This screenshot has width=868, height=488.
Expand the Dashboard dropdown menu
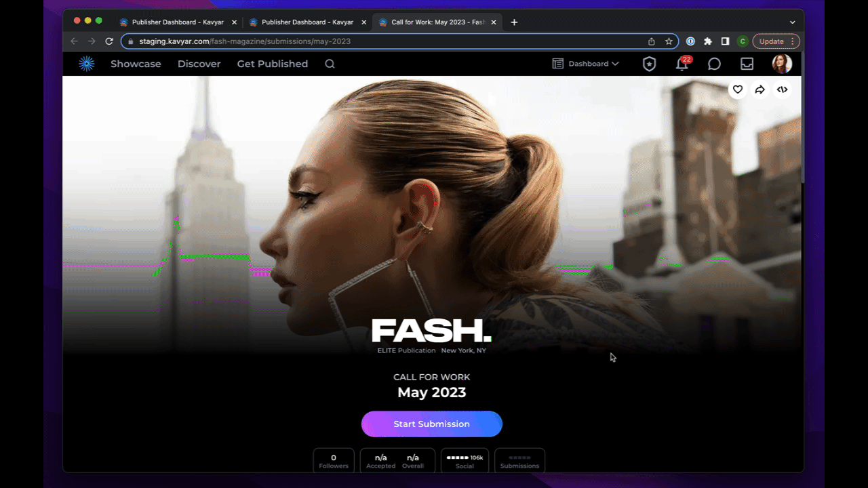tap(585, 64)
